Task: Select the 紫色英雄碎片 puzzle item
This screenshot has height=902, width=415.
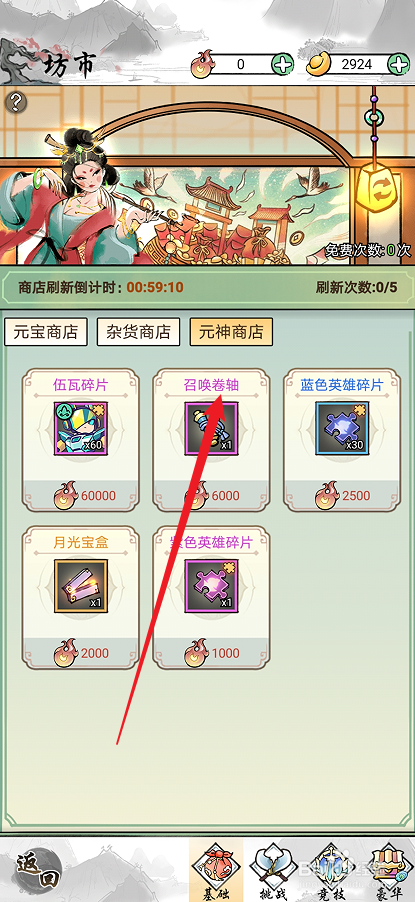Action: pyautogui.click(x=211, y=586)
